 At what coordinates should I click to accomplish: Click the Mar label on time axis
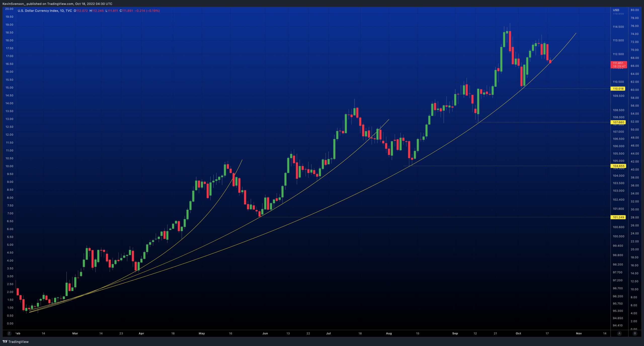tap(75, 333)
